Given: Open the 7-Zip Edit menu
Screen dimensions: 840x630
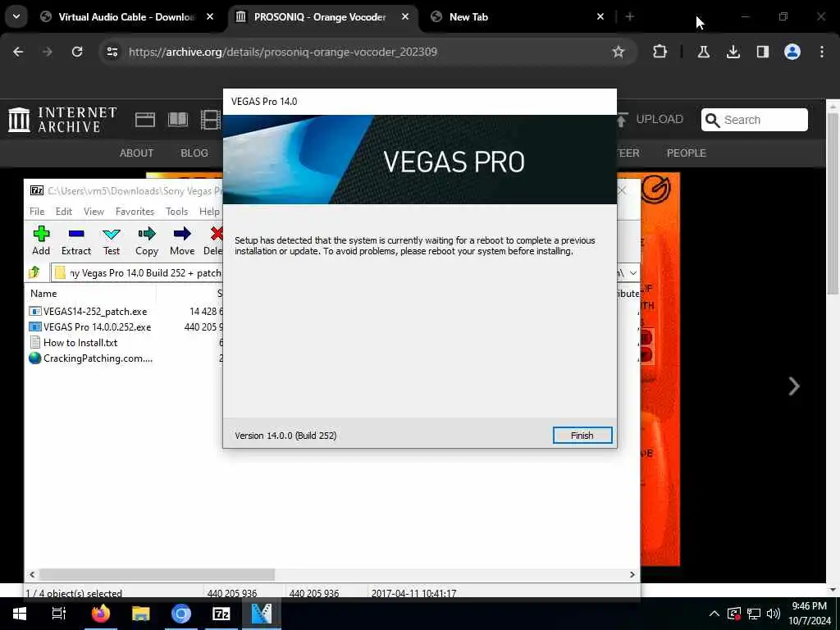Looking at the screenshot, I should (x=64, y=211).
